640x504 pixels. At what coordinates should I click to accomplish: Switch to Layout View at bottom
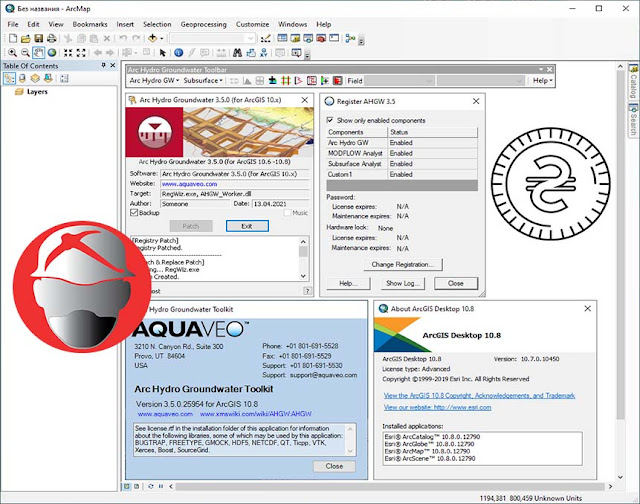137,486
